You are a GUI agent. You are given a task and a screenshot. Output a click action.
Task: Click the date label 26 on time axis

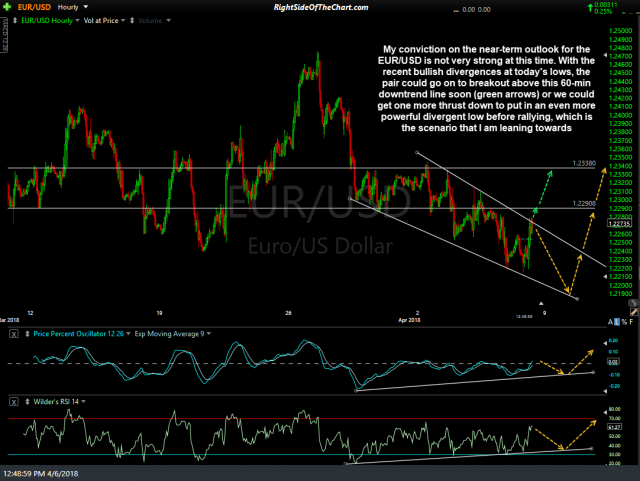pyautogui.click(x=289, y=313)
